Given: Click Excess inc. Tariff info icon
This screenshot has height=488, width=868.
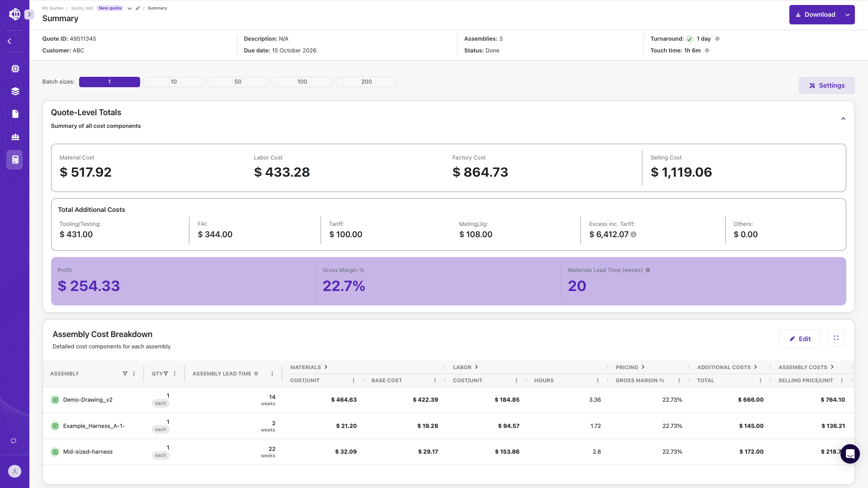Looking at the screenshot, I should [x=633, y=235].
